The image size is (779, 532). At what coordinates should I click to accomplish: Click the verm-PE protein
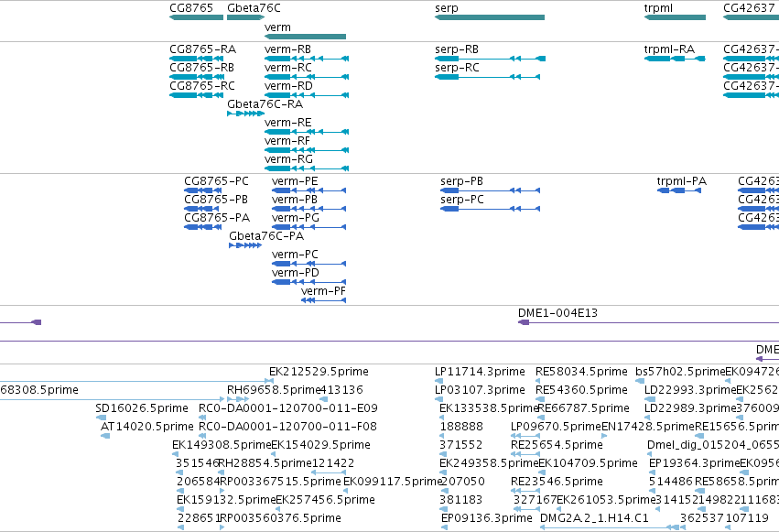[309, 190]
